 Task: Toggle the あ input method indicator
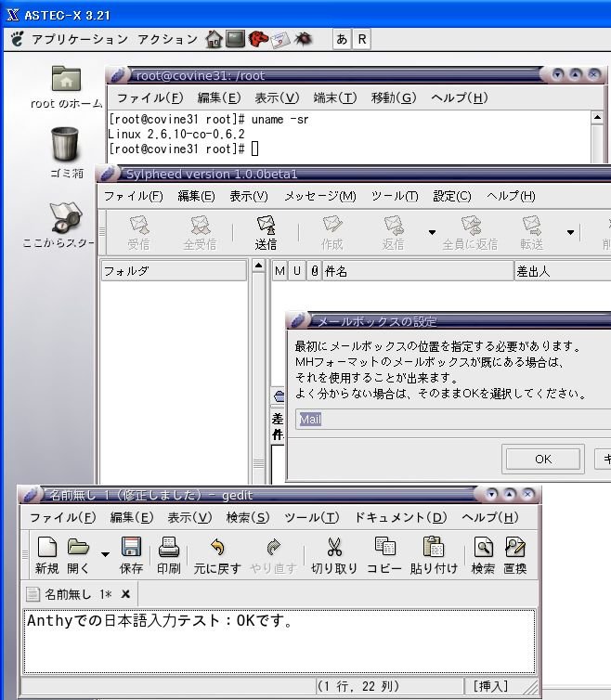[x=342, y=39]
